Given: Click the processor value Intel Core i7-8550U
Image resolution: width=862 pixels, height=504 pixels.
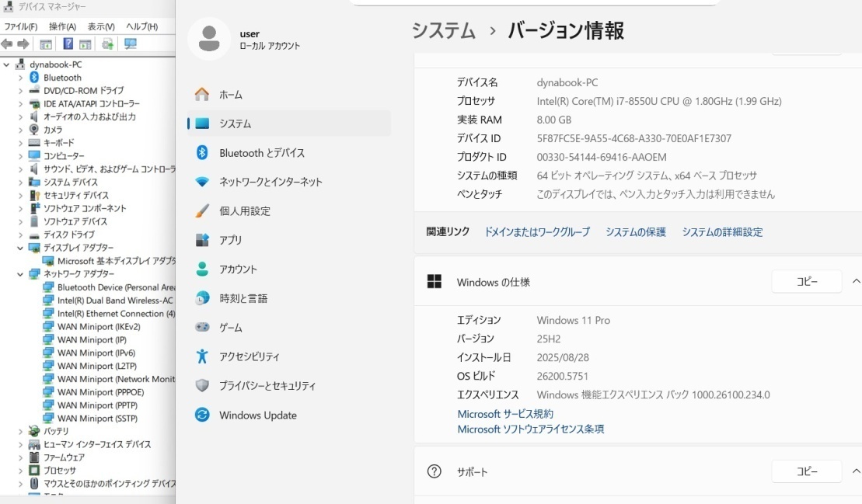Looking at the screenshot, I should tap(659, 101).
